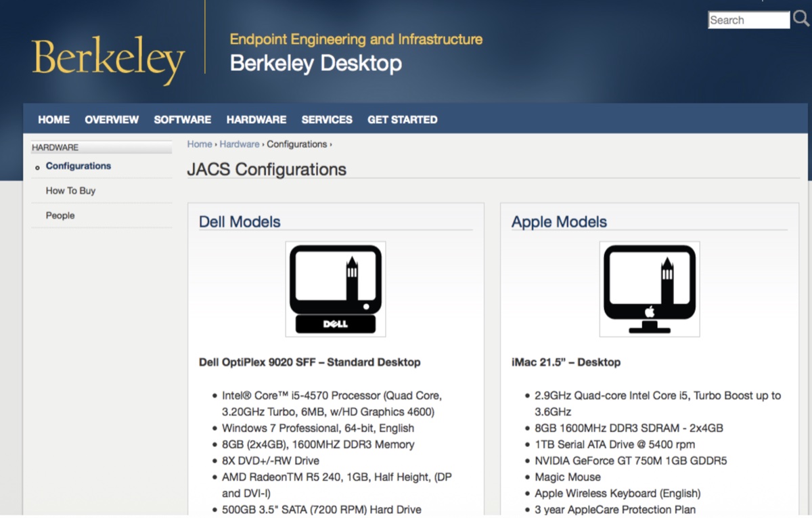Select the HARDWARE navigation tab
This screenshot has width=812, height=518.
click(x=256, y=120)
